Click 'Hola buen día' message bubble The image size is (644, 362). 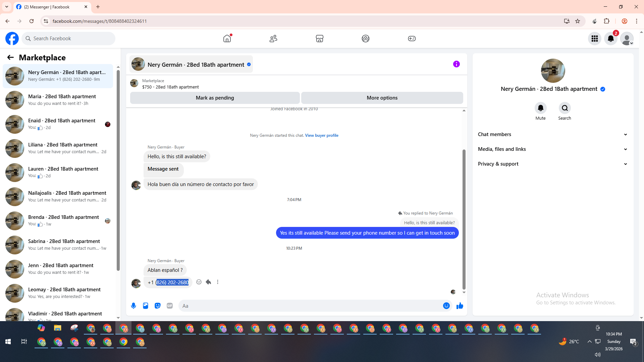[x=201, y=184]
